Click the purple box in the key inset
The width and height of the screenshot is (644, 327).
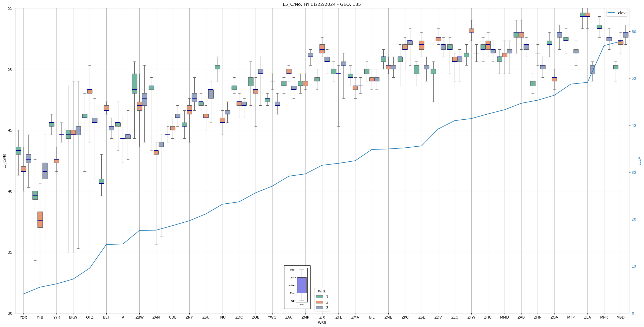pos(302,285)
